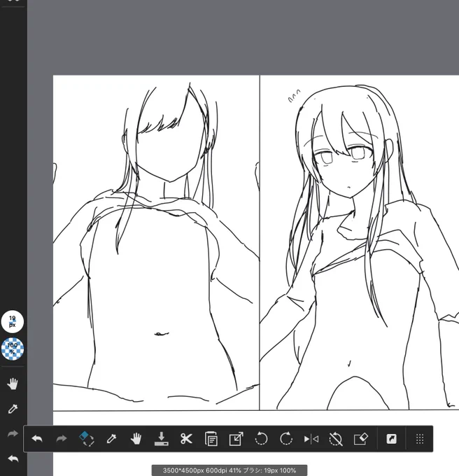
Task: Select eyedropper in left sidebar
Action: [13, 409]
